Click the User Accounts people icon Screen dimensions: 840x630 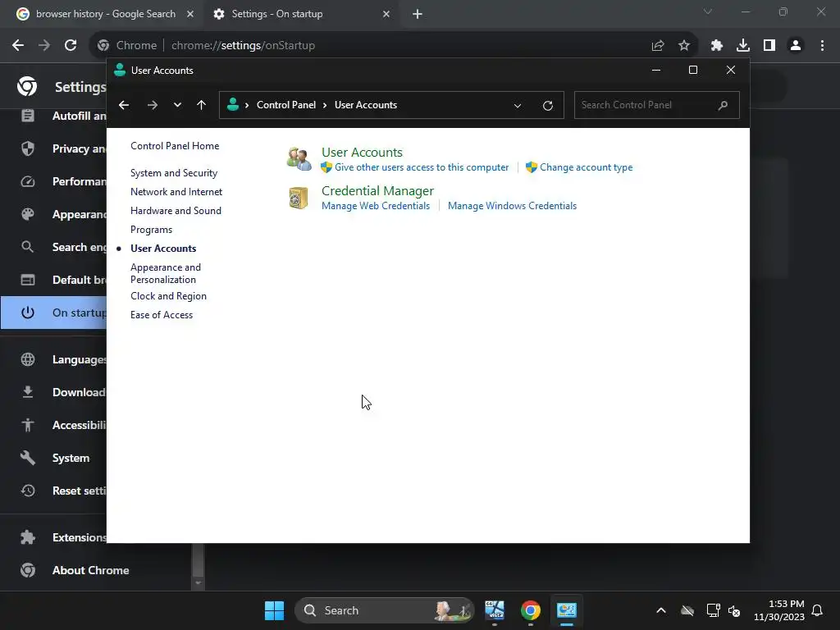tap(299, 158)
